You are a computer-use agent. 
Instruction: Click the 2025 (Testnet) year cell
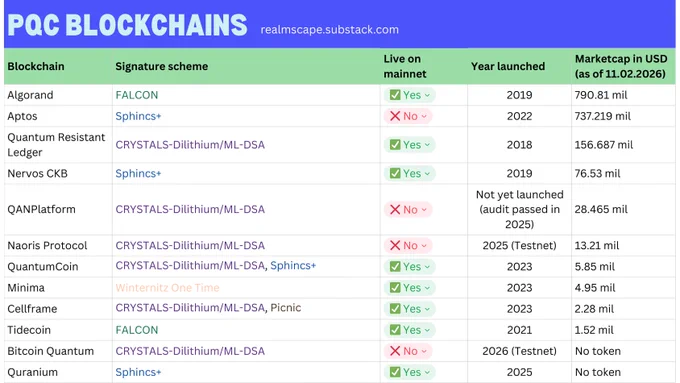(x=520, y=246)
